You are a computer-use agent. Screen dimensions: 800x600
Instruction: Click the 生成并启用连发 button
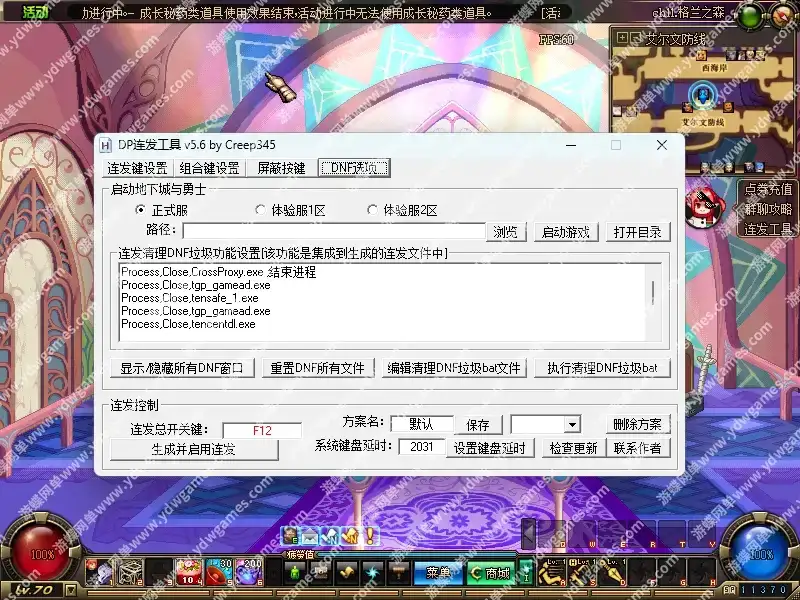click(x=194, y=449)
